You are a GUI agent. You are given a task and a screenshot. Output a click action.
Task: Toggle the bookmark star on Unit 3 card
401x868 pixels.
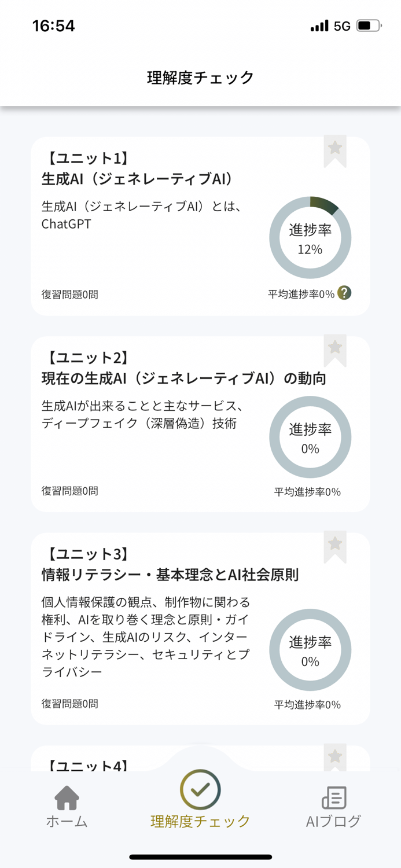coord(334,544)
